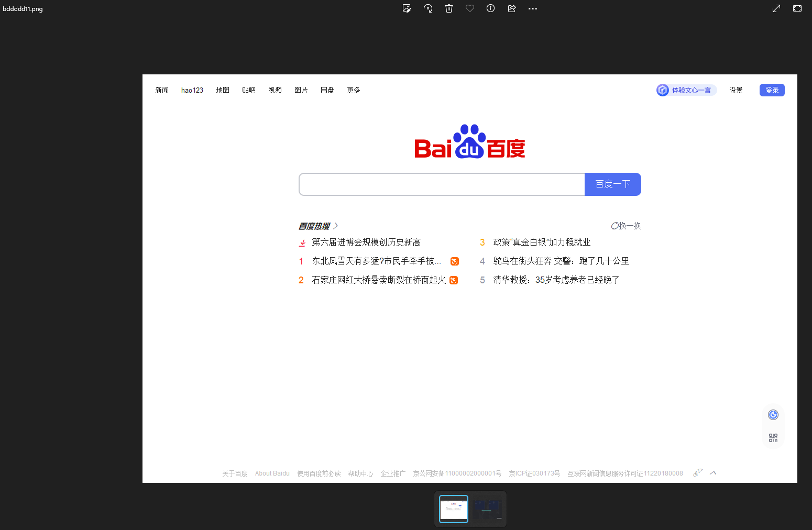Viewport: 812px width, 530px height.
Task: Open the hao123 nav link
Action: (x=192, y=90)
